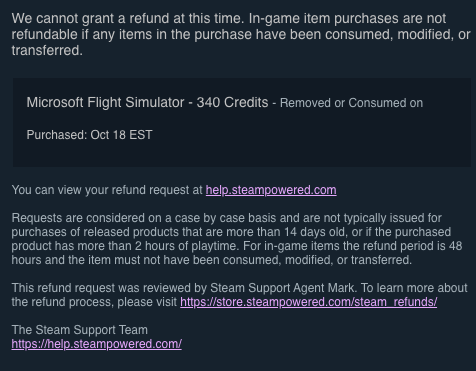Click "To learn more about" text
This screenshot has height=371, width=476.
pos(414,288)
